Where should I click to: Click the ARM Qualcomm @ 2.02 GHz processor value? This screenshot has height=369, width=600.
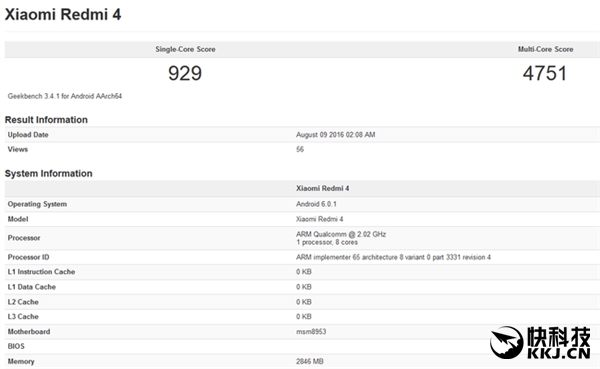point(341,234)
